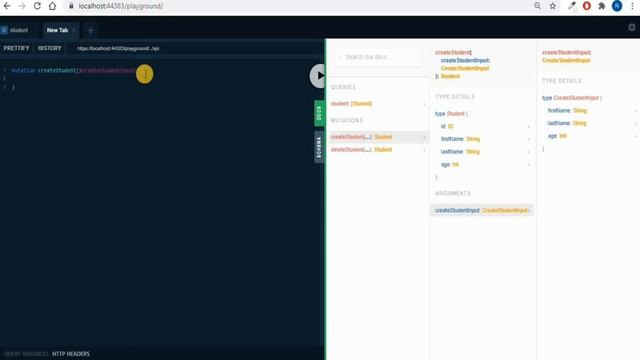The height and width of the screenshot is (360, 640).
Task: Open the HISTORY panel
Action: coord(49,48)
